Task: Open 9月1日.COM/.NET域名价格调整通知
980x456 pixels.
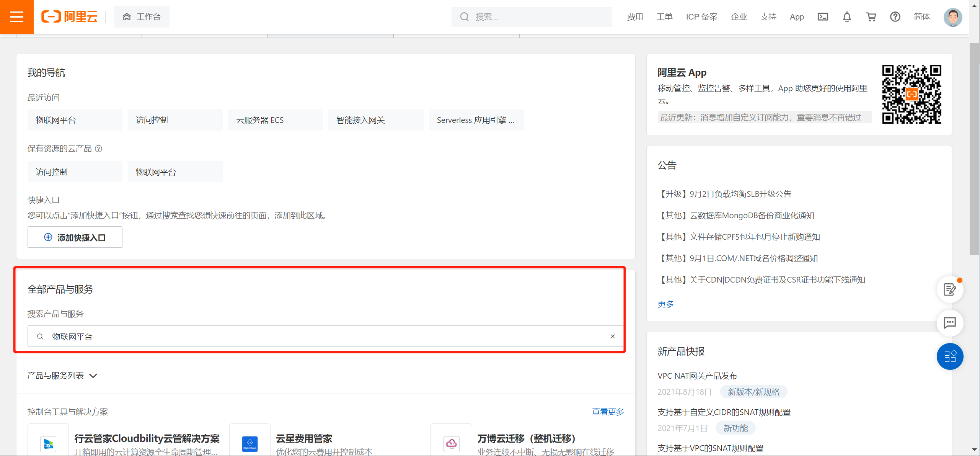Action: [737, 258]
